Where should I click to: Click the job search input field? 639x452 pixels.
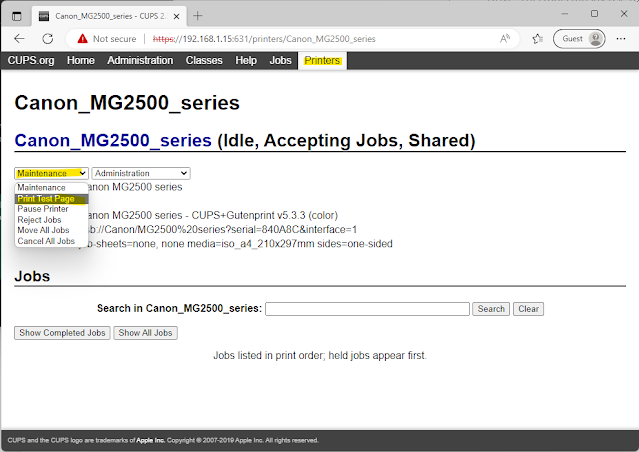(x=367, y=309)
